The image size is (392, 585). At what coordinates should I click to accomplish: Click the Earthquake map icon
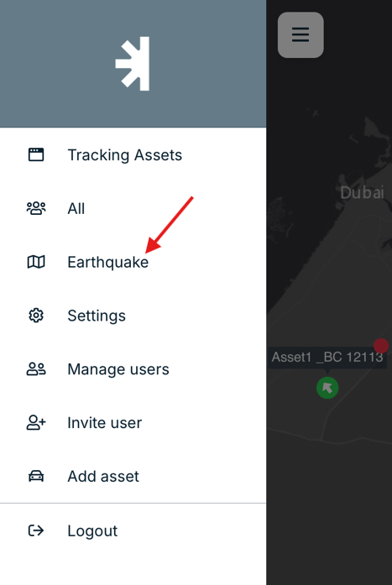pos(36,262)
